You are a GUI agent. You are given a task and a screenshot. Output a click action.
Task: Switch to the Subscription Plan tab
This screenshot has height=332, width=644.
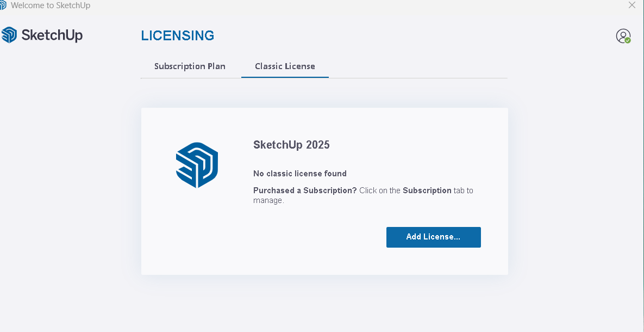coord(190,66)
